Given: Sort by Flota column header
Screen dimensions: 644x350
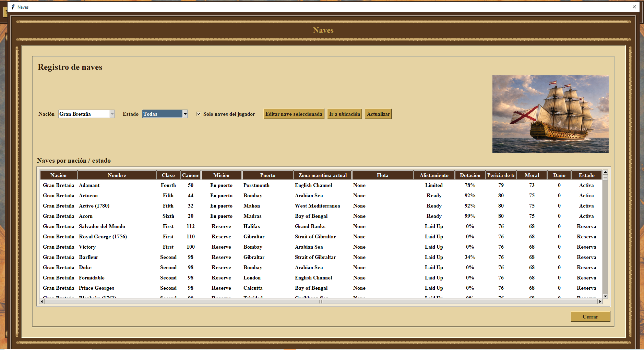Looking at the screenshot, I should click(x=383, y=175).
